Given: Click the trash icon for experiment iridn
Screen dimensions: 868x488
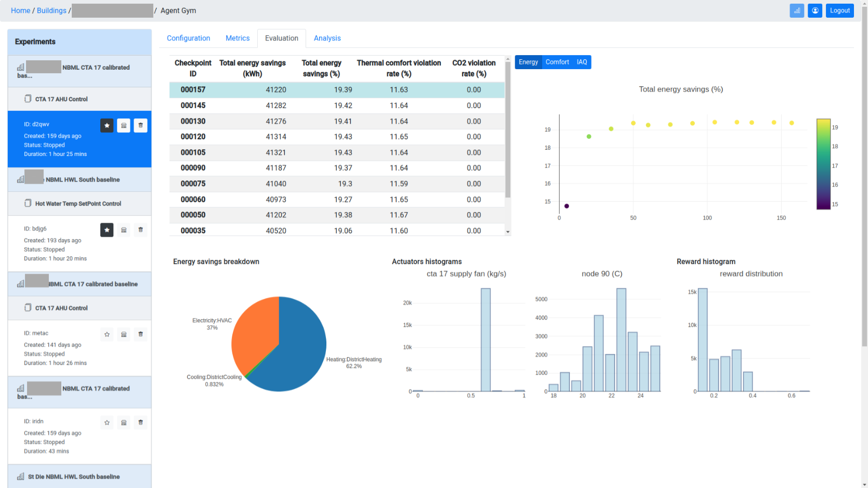Looking at the screenshot, I should (140, 423).
